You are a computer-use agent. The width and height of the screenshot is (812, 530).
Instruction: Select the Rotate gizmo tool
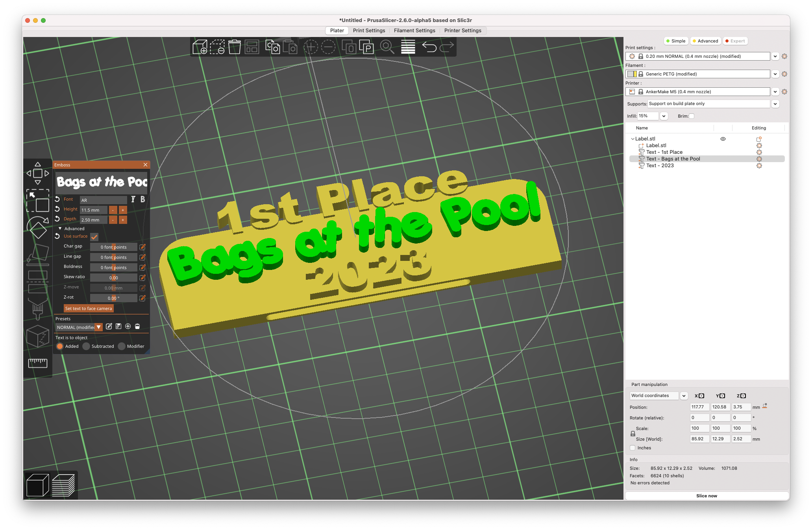coord(38,227)
